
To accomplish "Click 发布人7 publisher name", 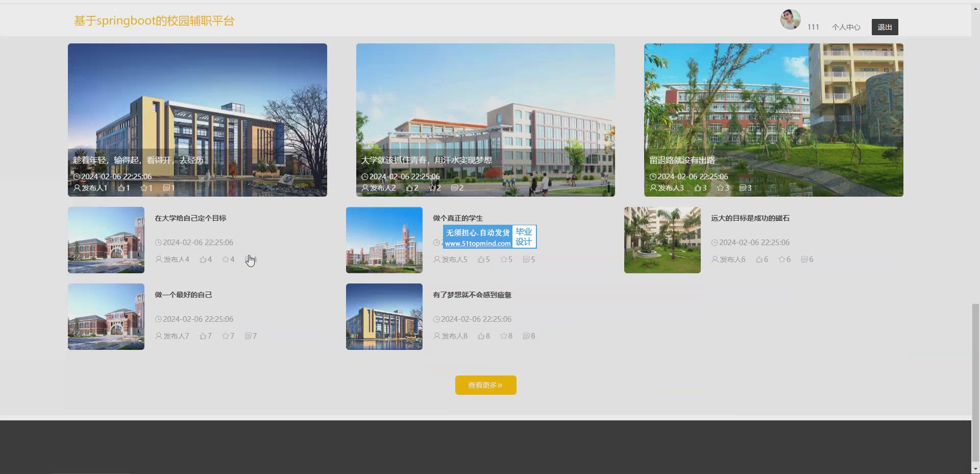I will pyautogui.click(x=176, y=336).
